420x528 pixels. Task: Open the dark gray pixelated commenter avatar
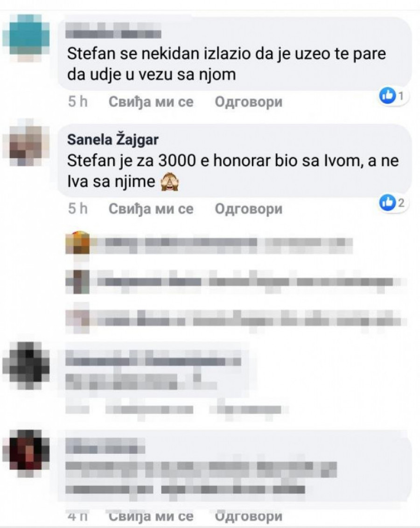coord(26,366)
